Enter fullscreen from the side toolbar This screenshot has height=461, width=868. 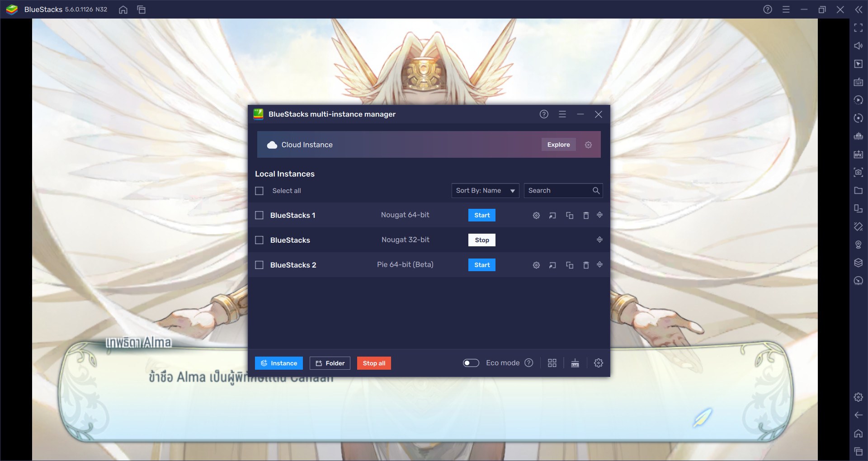859,28
